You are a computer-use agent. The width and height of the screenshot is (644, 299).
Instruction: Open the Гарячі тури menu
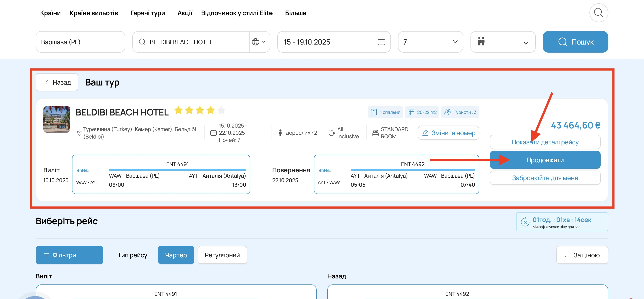coord(148,13)
